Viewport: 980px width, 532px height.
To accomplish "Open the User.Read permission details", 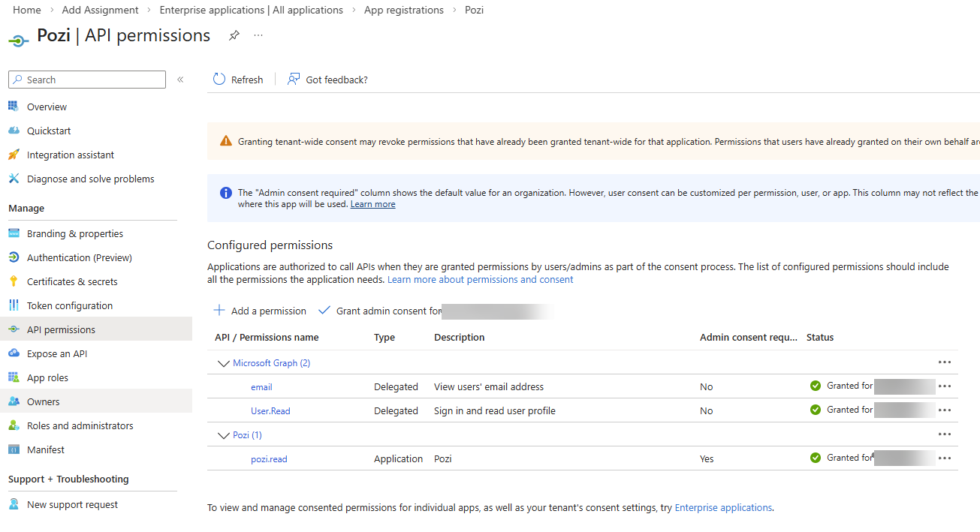I will pos(270,410).
